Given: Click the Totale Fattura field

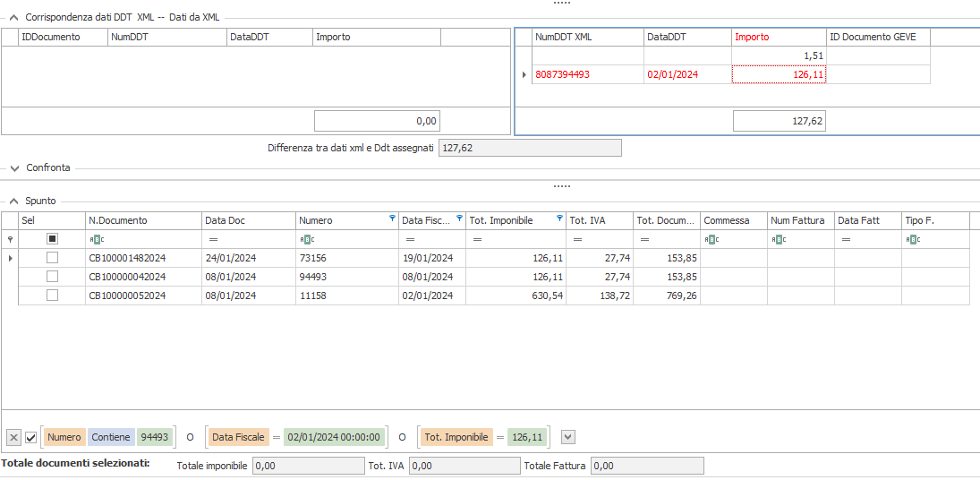Looking at the screenshot, I should (x=647, y=466).
